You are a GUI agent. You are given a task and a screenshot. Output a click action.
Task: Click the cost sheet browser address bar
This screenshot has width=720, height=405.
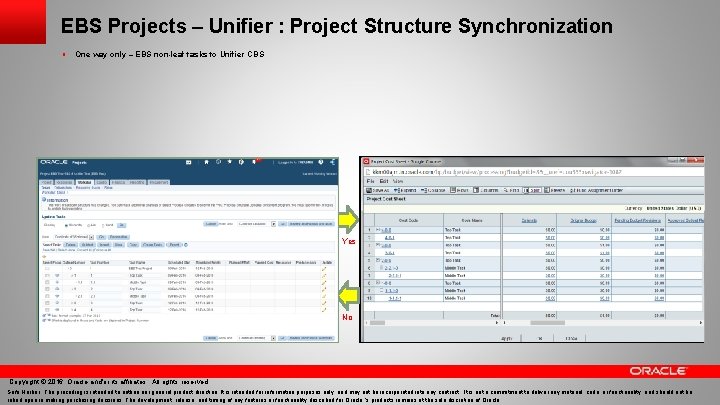pyautogui.click(x=535, y=172)
